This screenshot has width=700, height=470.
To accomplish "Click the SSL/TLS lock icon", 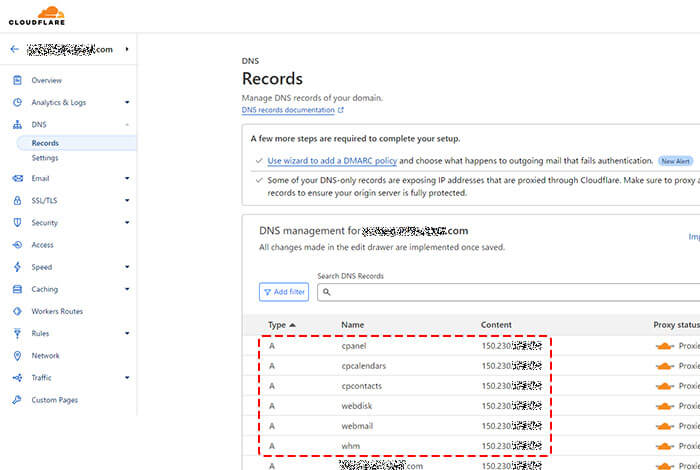I will pos(17,200).
